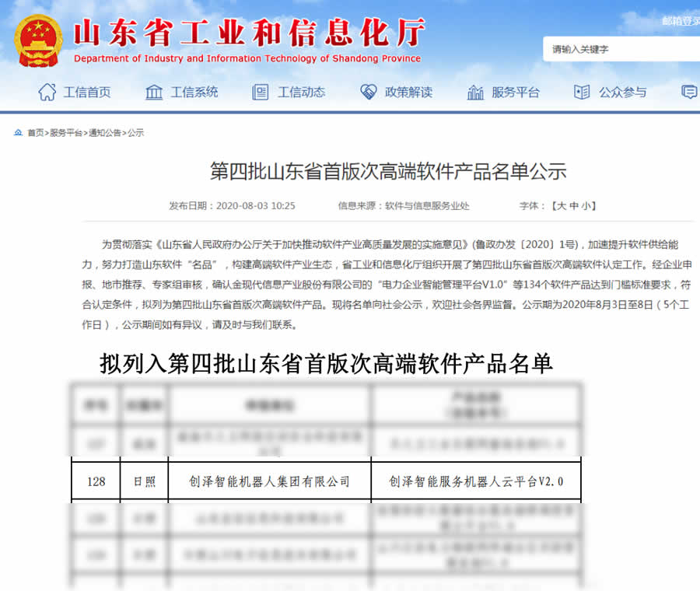The width and height of the screenshot is (700, 591).
Task: Click the house icon beside 工信首页
Action: pyautogui.click(x=47, y=92)
